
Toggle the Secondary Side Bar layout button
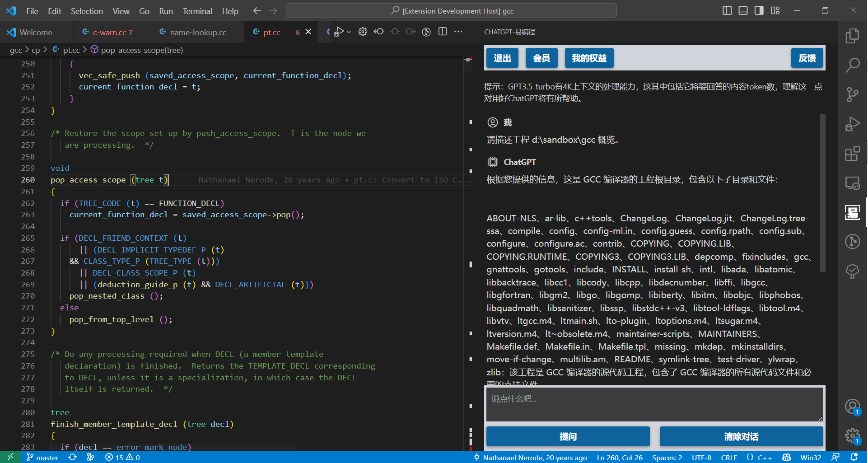click(759, 10)
